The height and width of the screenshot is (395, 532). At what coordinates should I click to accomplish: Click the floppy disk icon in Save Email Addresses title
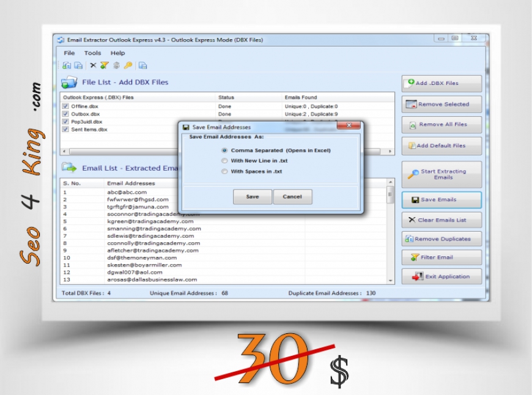click(186, 127)
